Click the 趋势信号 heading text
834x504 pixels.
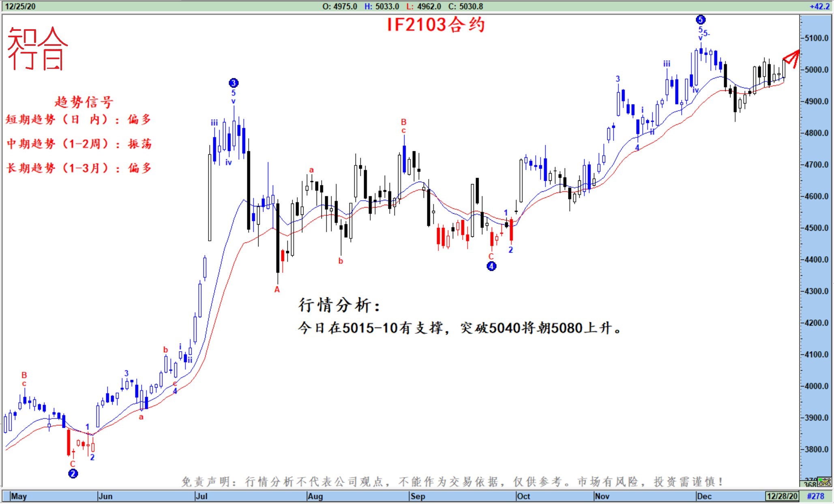[x=84, y=102]
